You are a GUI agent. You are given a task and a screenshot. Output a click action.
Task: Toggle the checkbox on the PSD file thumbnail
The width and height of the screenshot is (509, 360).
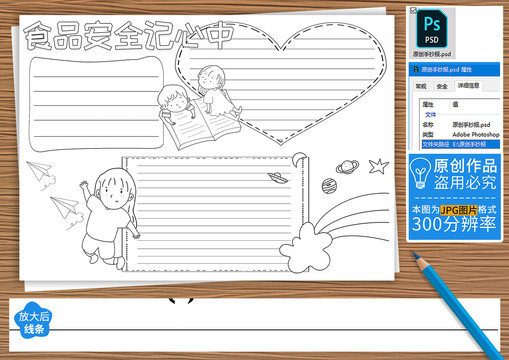pos(413,10)
